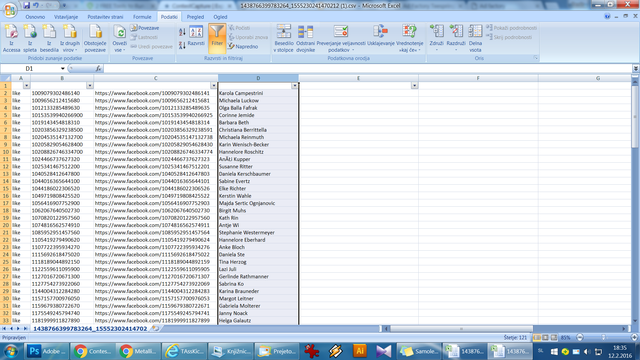Expand the Name Box dropdown arrow
The height and width of the screenshot is (360, 640).
point(62,69)
